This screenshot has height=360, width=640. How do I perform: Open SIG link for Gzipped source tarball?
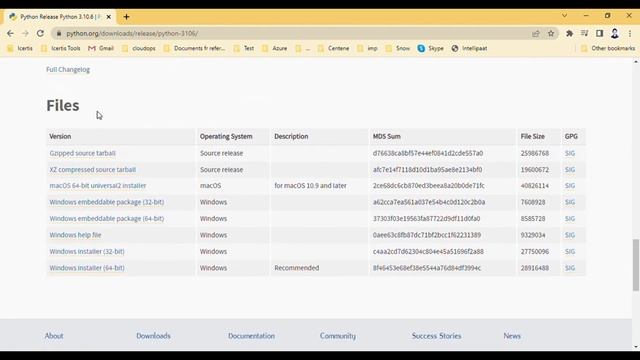tap(570, 153)
